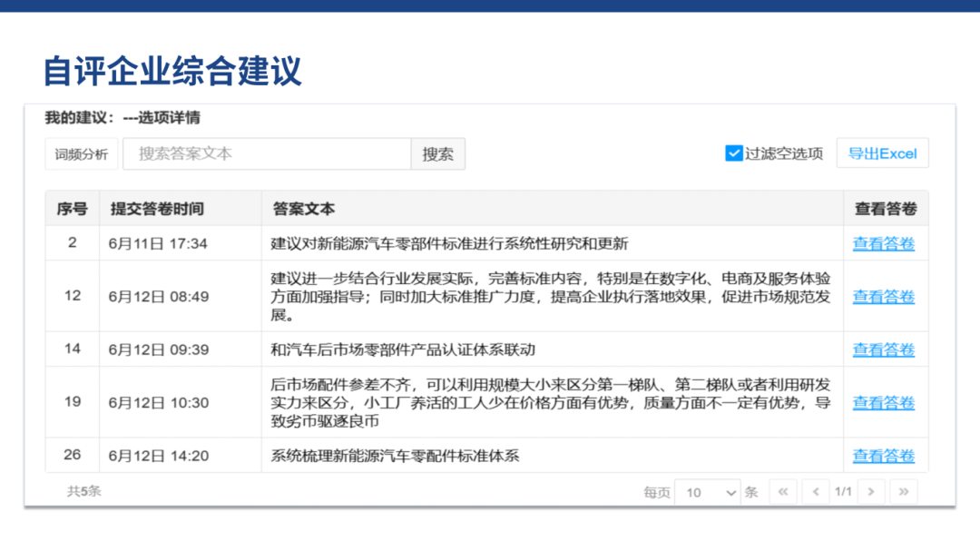980x551 pixels.
Task: Click answer text starting 建议进一步结合行业发展实际
Action: point(550,297)
